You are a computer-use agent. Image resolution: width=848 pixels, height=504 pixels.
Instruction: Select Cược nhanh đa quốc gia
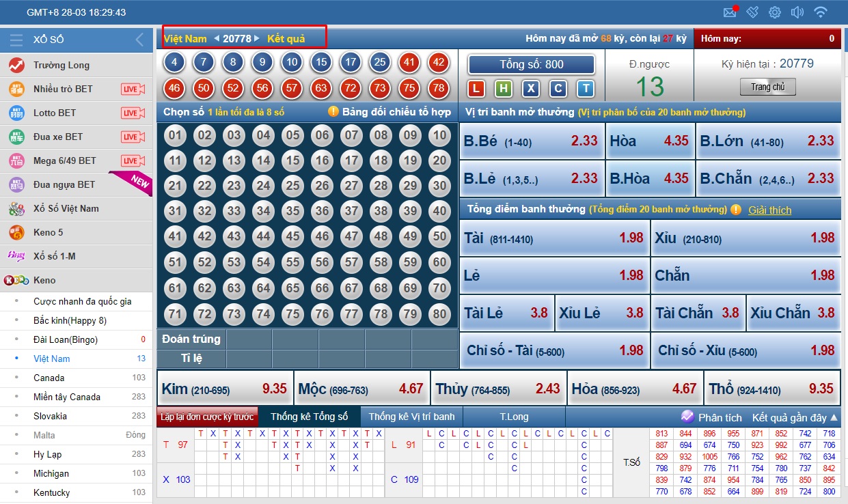77,302
